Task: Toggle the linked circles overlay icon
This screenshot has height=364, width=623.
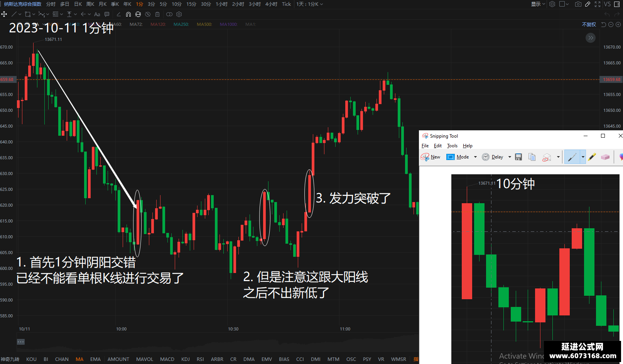Action: 169,14
